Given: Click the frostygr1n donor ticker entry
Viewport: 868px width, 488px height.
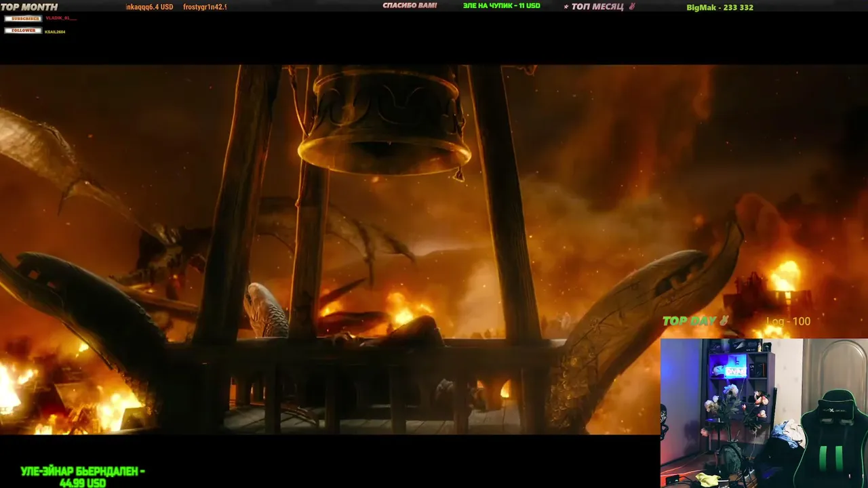Looking at the screenshot, I should point(205,7).
